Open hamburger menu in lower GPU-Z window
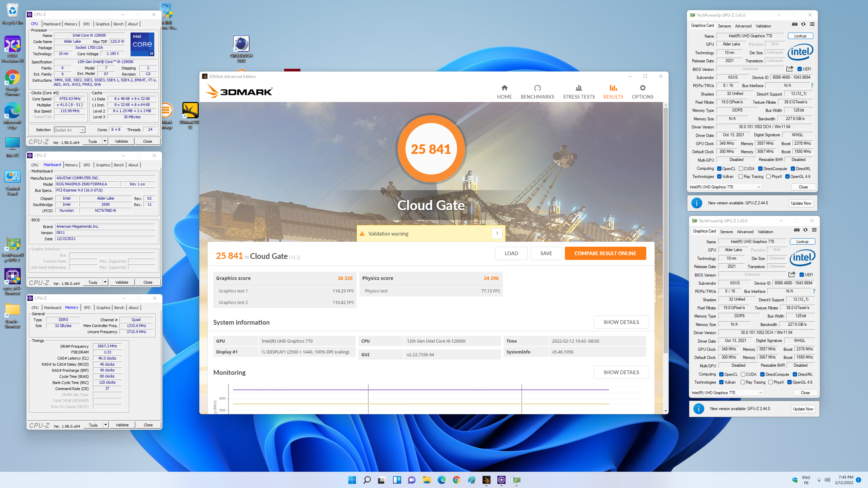 (814, 230)
